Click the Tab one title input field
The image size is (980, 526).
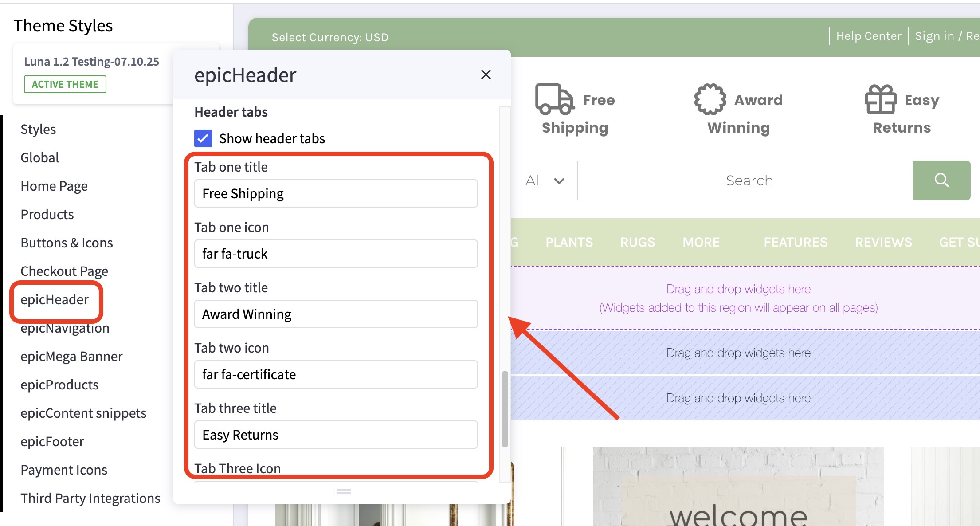coord(336,193)
